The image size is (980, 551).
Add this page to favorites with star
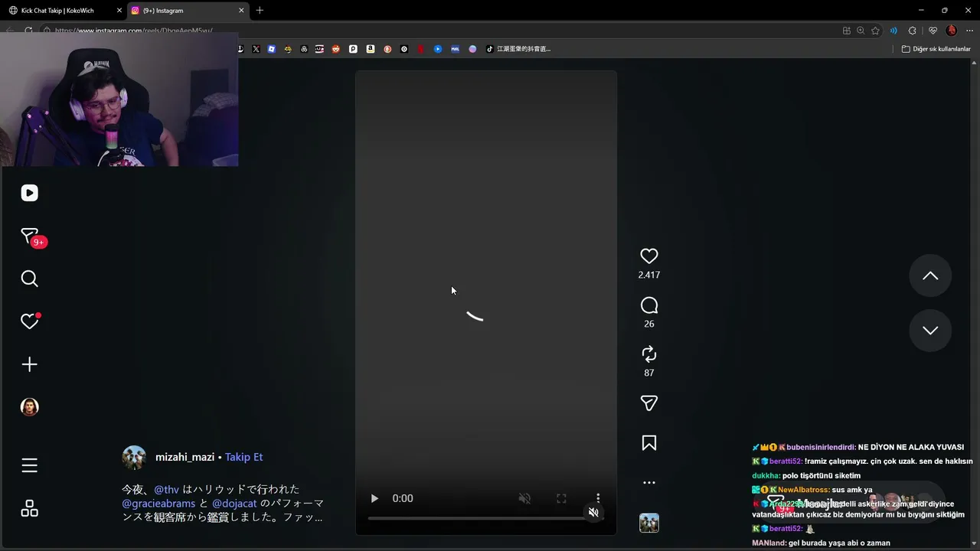click(x=875, y=31)
